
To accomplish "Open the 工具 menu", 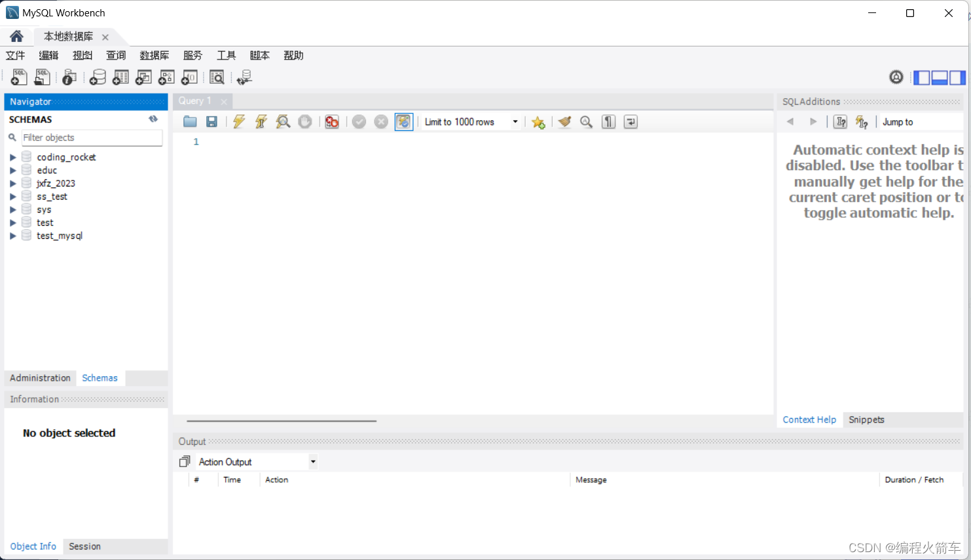I will tap(227, 56).
